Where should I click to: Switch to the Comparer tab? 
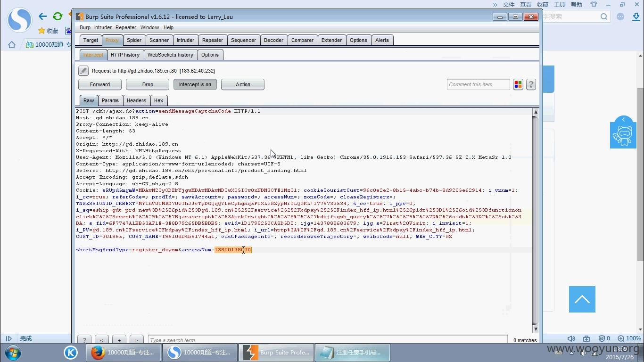tap(302, 40)
